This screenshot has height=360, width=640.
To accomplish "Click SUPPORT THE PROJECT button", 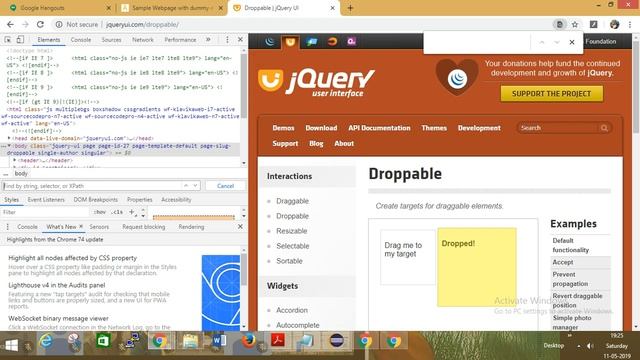I will click(x=551, y=93).
